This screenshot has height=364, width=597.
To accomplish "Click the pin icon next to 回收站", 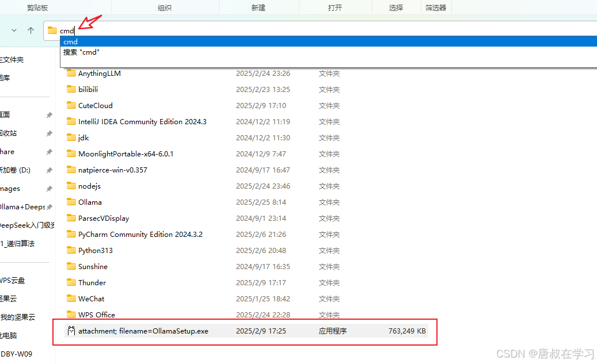I will 49,133.
